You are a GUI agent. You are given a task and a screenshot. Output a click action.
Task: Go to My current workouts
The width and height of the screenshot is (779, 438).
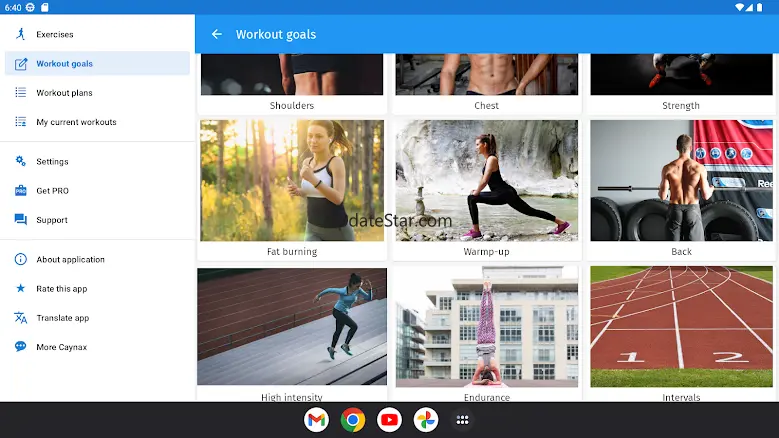97,122
